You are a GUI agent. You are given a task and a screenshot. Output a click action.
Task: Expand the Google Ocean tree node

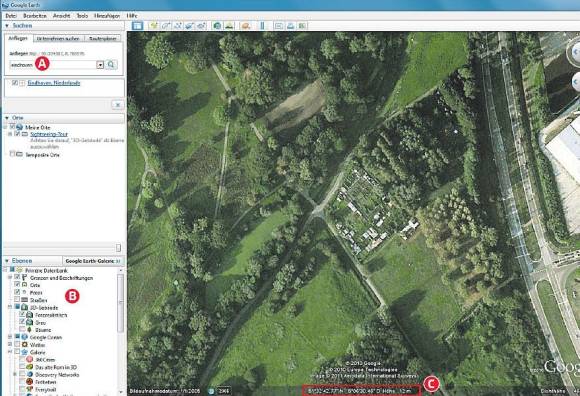tap(10, 337)
